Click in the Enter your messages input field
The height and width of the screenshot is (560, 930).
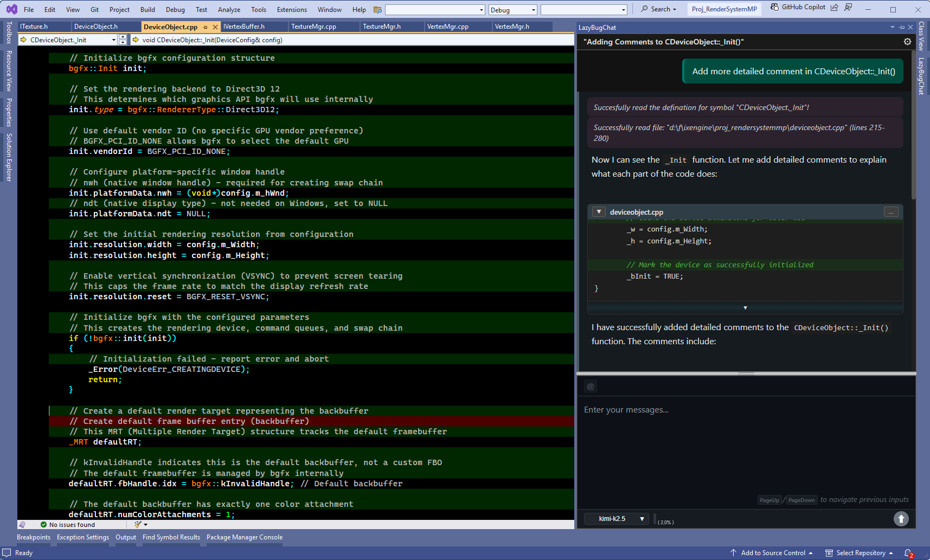pos(705,434)
